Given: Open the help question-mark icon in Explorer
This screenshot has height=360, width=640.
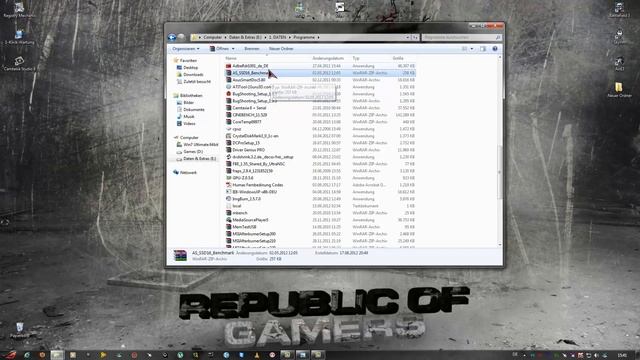Looking at the screenshot, I should tap(495, 49).
